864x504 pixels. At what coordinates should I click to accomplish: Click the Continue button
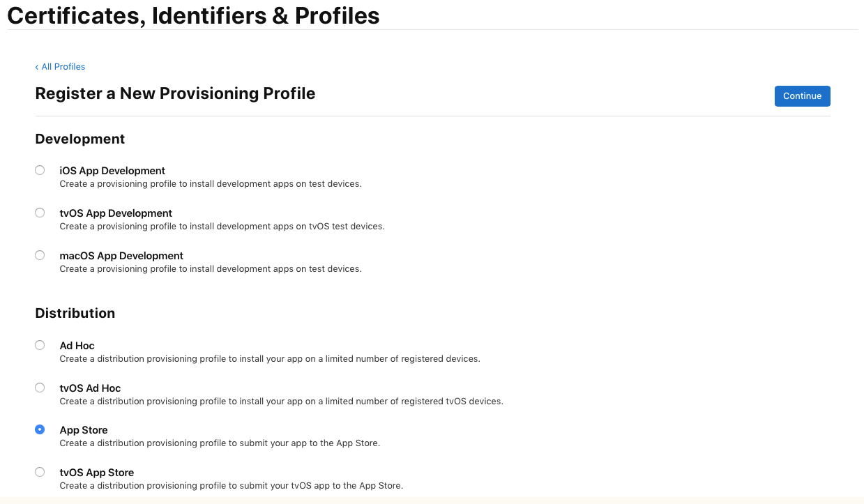coord(802,96)
